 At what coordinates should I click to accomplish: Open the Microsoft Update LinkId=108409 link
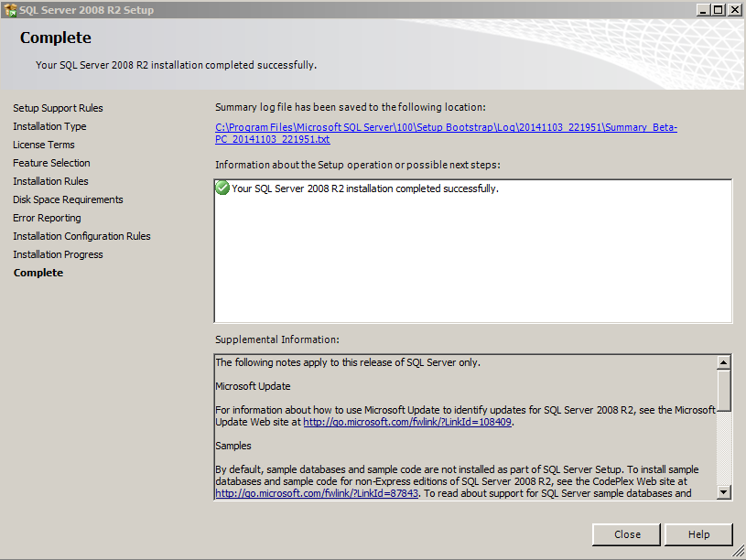[x=407, y=422]
